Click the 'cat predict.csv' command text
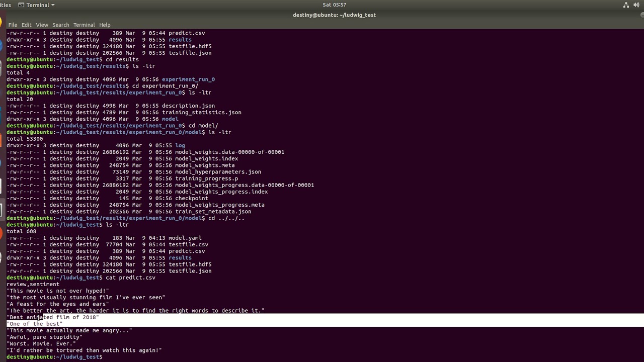This screenshot has width=644, height=362. (x=130, y=278)
